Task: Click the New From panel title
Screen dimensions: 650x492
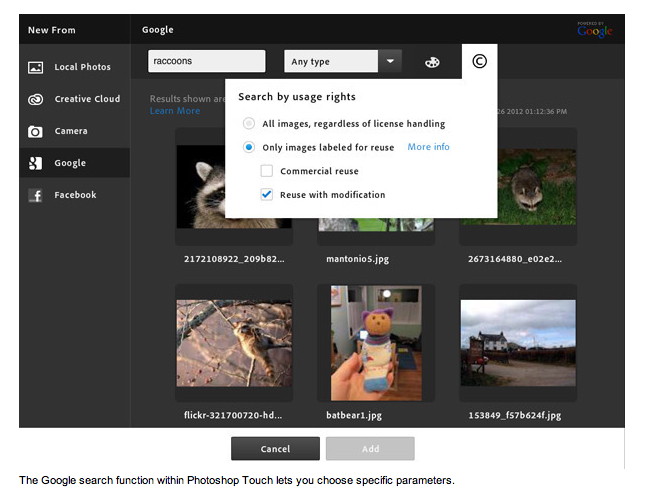Action: point(52,30)
